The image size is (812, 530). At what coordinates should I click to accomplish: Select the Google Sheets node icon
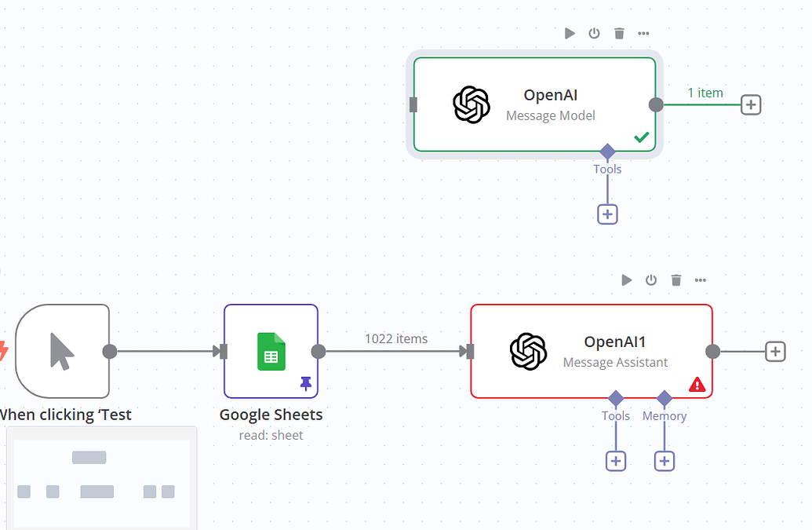[x=271, y=351]
